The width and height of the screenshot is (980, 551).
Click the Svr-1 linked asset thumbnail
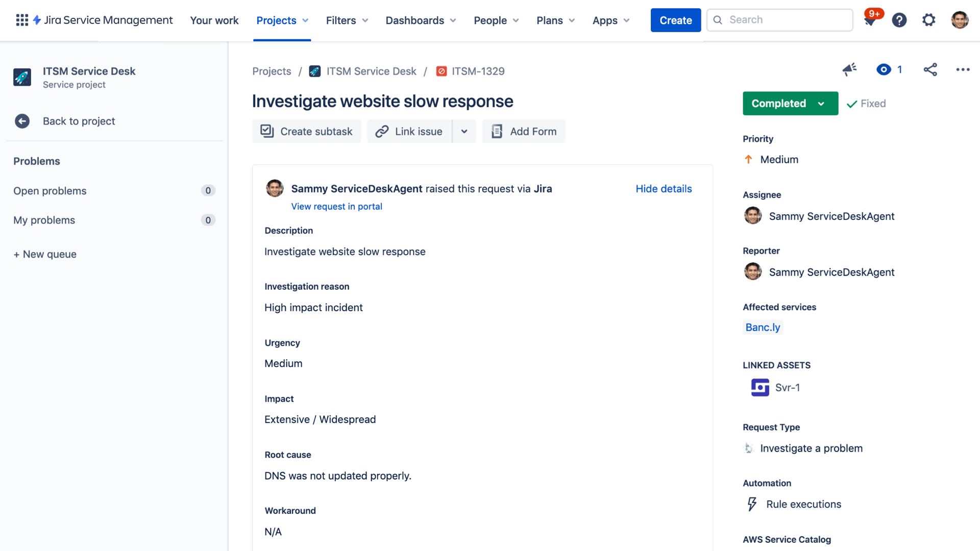click(x=760, y=387)
